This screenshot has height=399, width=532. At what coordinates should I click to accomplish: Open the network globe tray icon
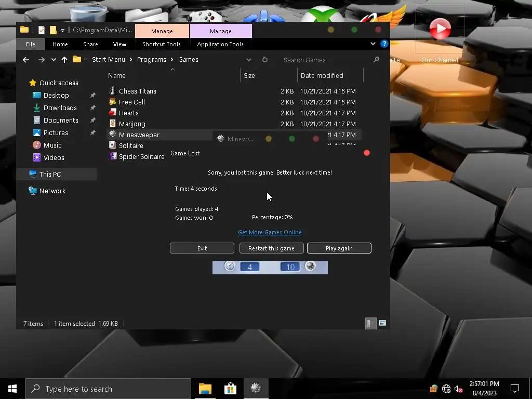coord(446,389)
